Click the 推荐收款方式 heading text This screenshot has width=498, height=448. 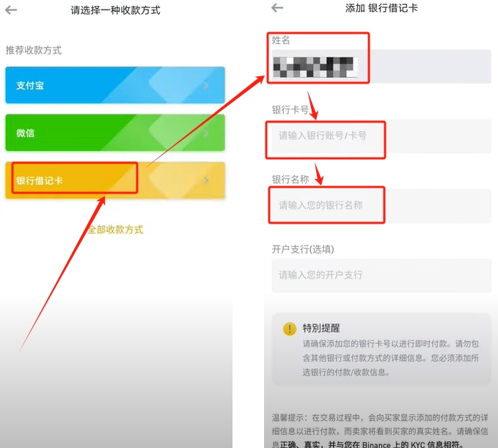coord(33,50)
